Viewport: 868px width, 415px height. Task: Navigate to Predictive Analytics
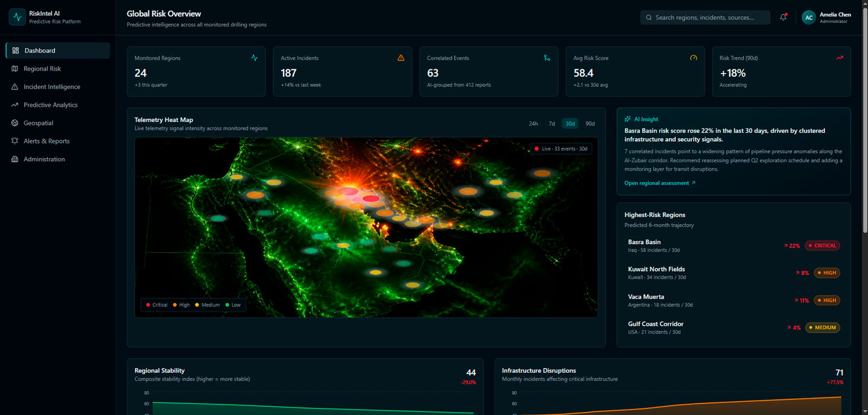click(58, 105)
